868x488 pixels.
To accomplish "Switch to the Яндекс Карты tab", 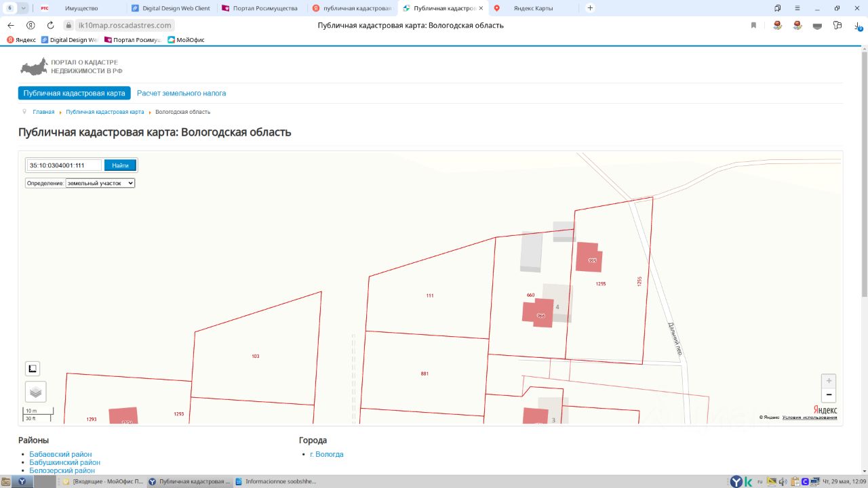I will pyautogui.click(x=533, y=8).
